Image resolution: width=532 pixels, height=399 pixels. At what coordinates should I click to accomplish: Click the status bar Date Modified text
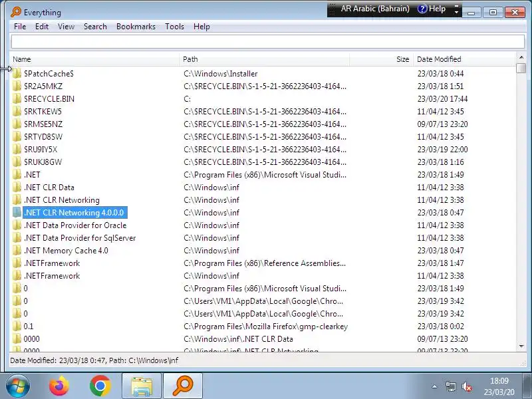(x=94, y=360)
